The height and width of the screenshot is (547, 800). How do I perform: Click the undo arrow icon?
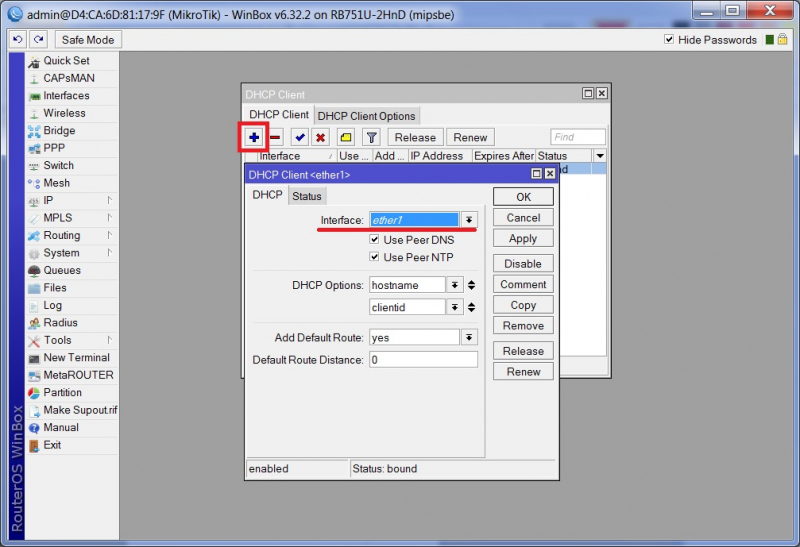(x=18, y=40)
